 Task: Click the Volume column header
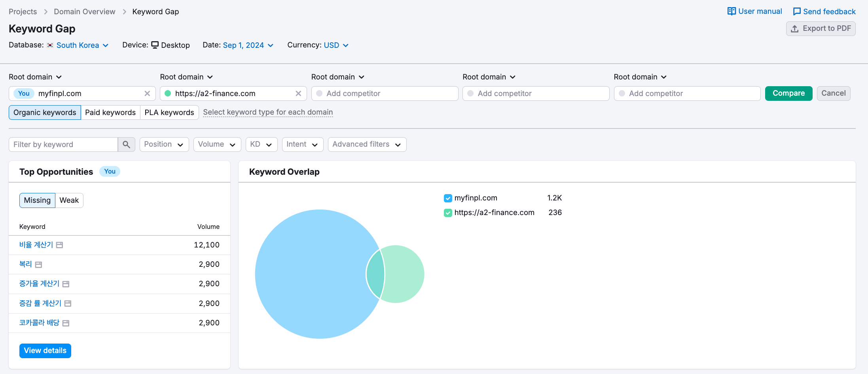click(x=208, y=227)
